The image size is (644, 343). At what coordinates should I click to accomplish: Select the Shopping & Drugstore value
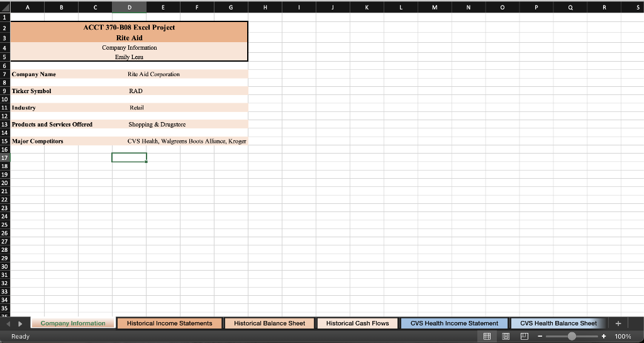(157, 125)
